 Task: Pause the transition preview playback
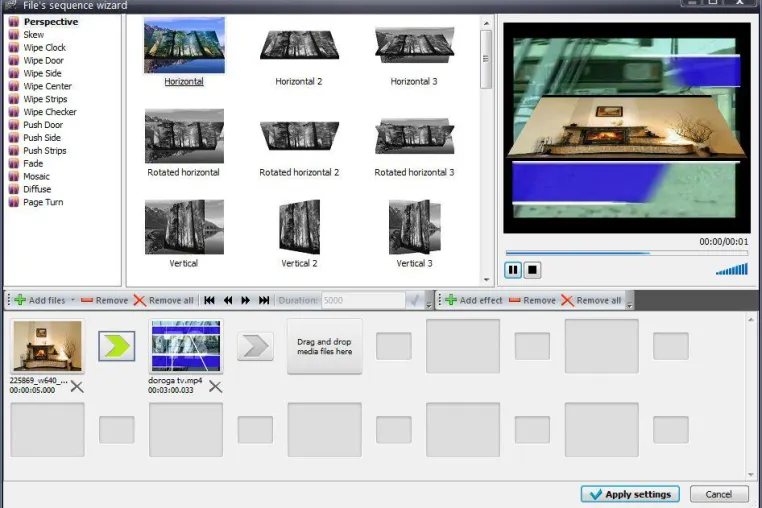pos(513,270)
